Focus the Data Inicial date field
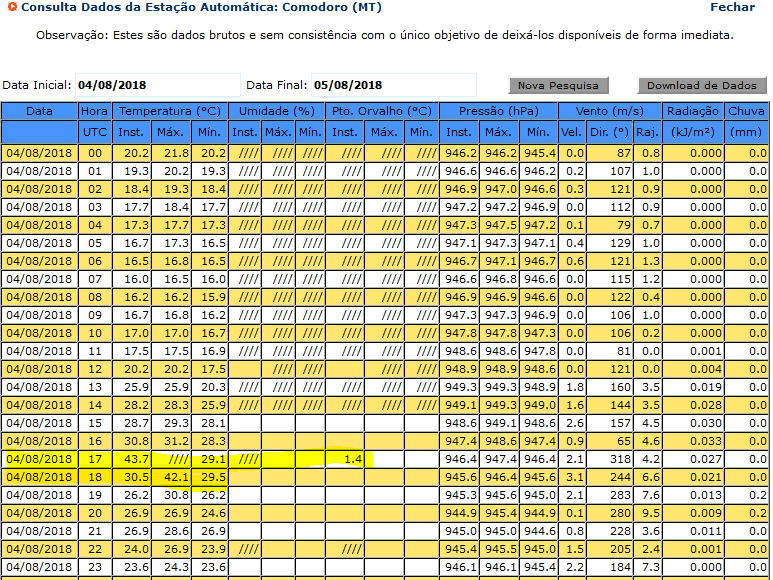 pos(157,85)
